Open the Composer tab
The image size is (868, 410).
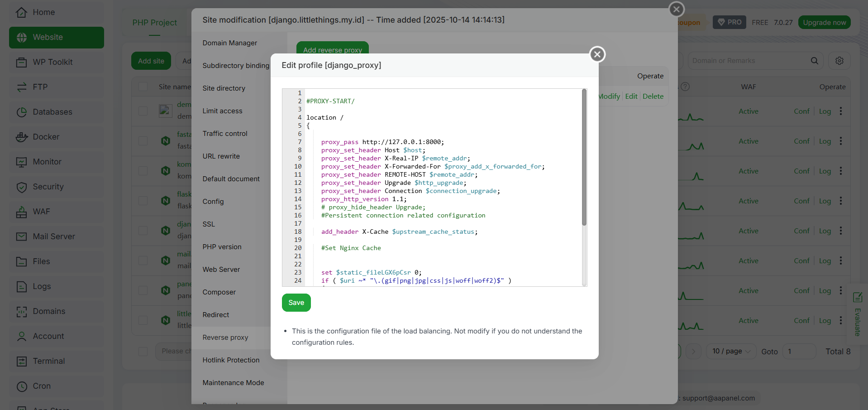219,292
